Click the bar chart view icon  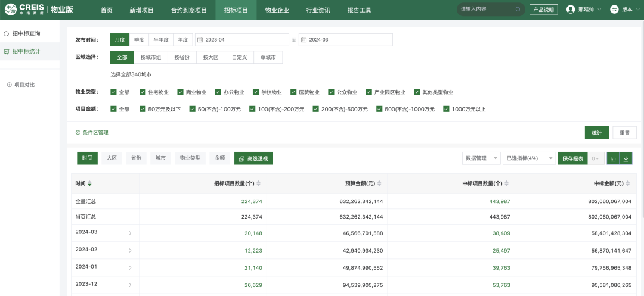click(x=613, y=158)
